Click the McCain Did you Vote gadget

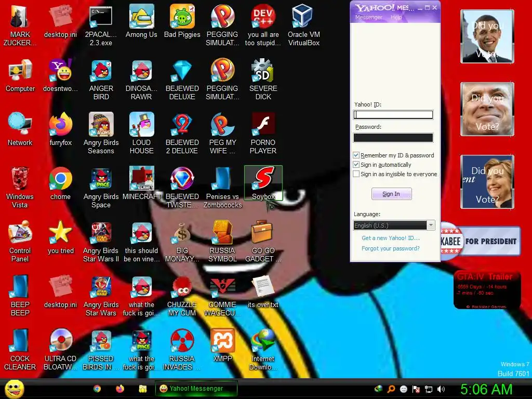[x=487, y=109]
